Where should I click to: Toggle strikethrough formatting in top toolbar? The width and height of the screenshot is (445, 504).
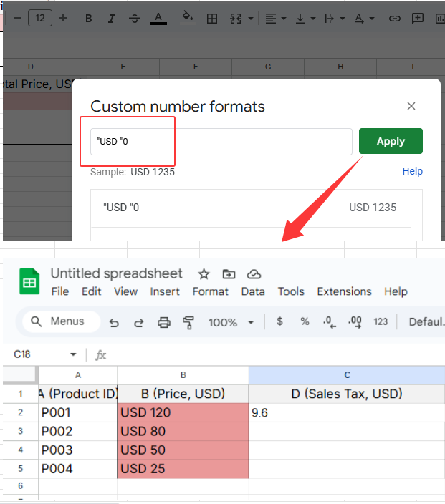[x=135, y=19]
